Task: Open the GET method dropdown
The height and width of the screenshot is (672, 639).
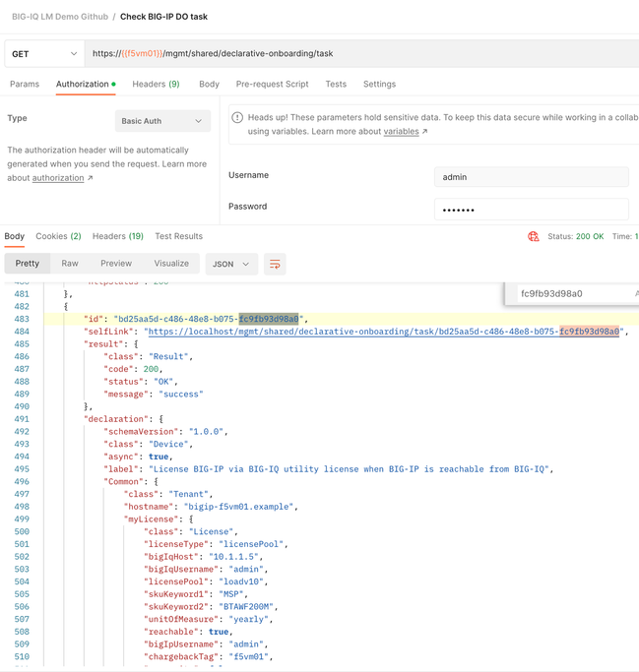Action: 44,54
